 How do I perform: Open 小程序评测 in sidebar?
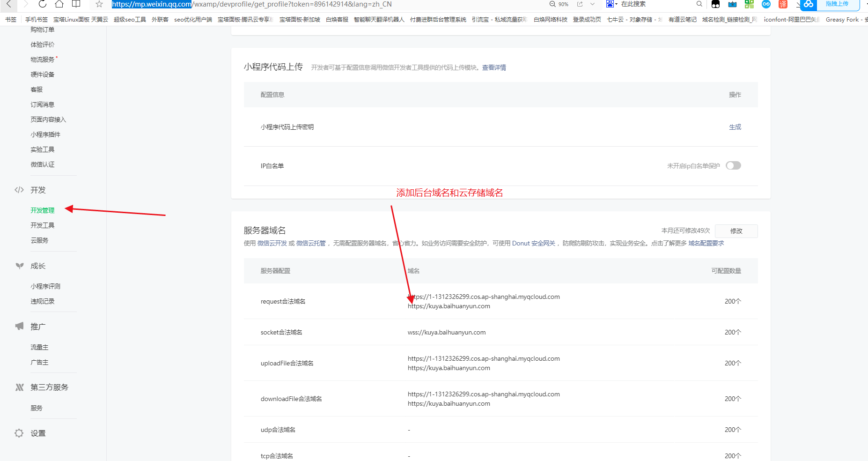(x=45, y=286)
